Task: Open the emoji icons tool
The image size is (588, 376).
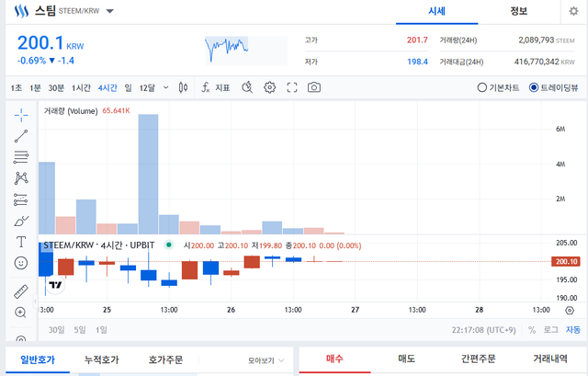Action: point(21,263)
